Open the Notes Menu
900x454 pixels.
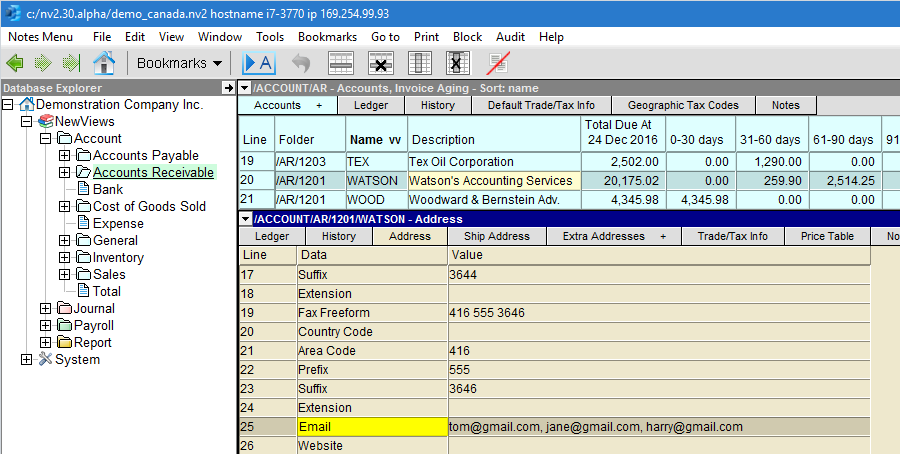tap(40, 37)
